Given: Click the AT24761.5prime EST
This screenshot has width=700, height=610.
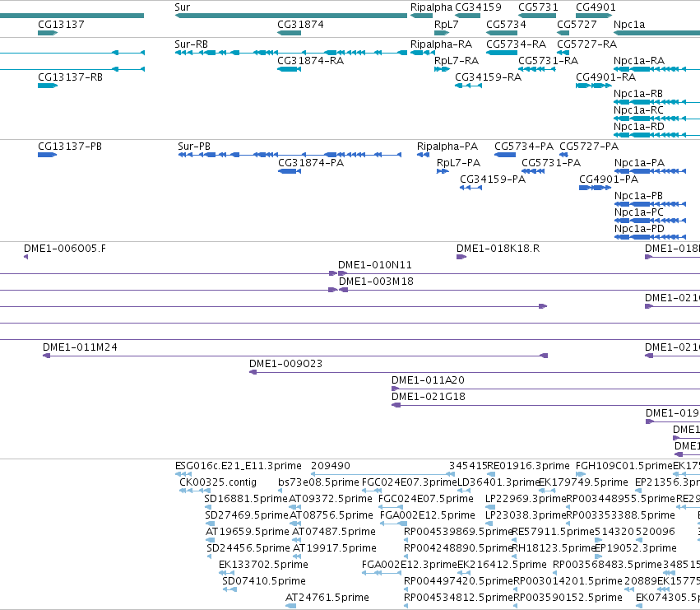Looking at the screenshot, I should pos(290,606).
